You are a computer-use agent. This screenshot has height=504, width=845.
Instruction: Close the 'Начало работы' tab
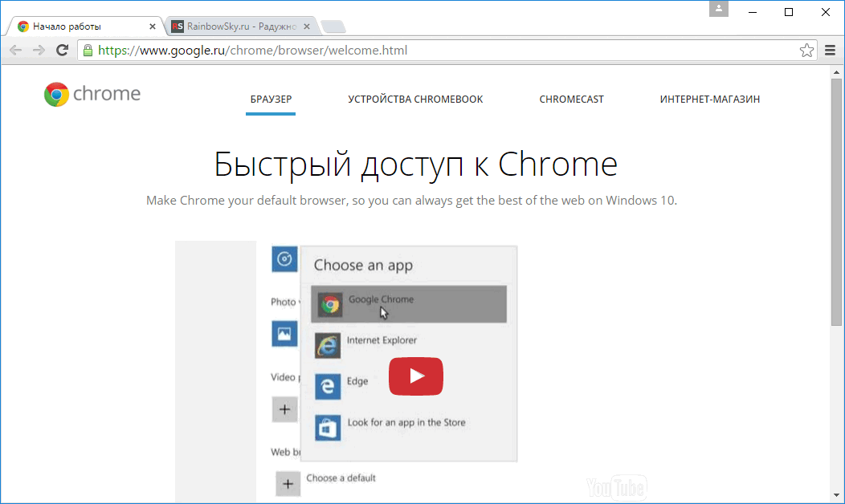tap(152, 26)
